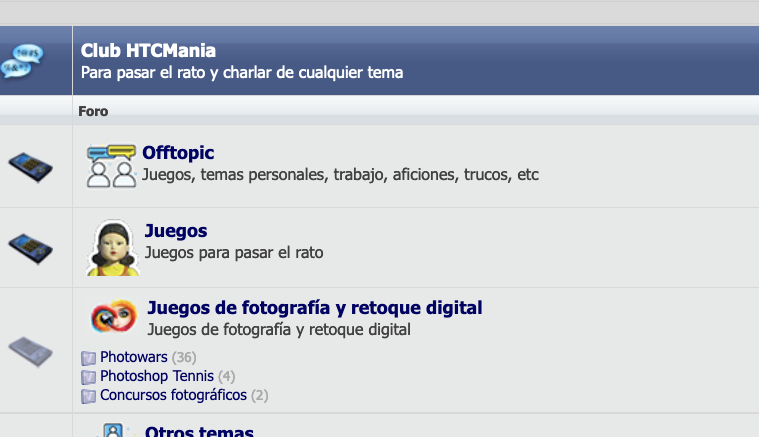Viewport: 759px width, 437px height.
Task: Click the Club HTCMania category title
Action: pos(148,51)
